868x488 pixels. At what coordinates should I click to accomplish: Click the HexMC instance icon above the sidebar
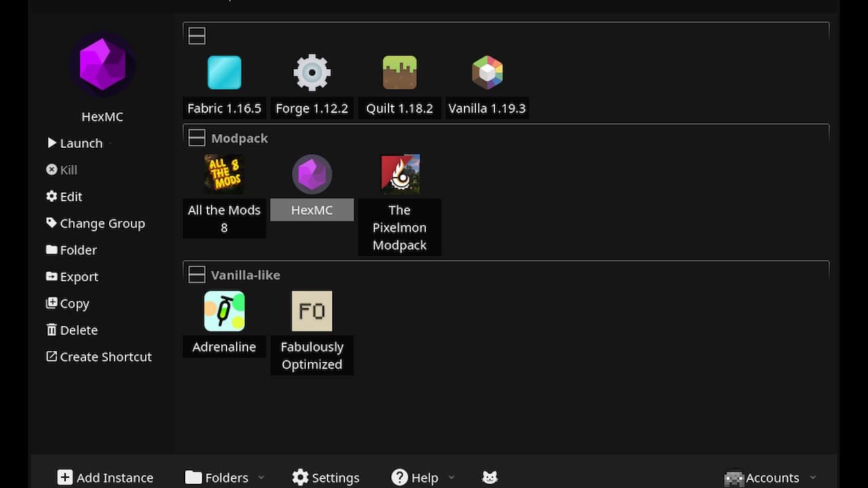pyautogui.click(x=102, y=64)
